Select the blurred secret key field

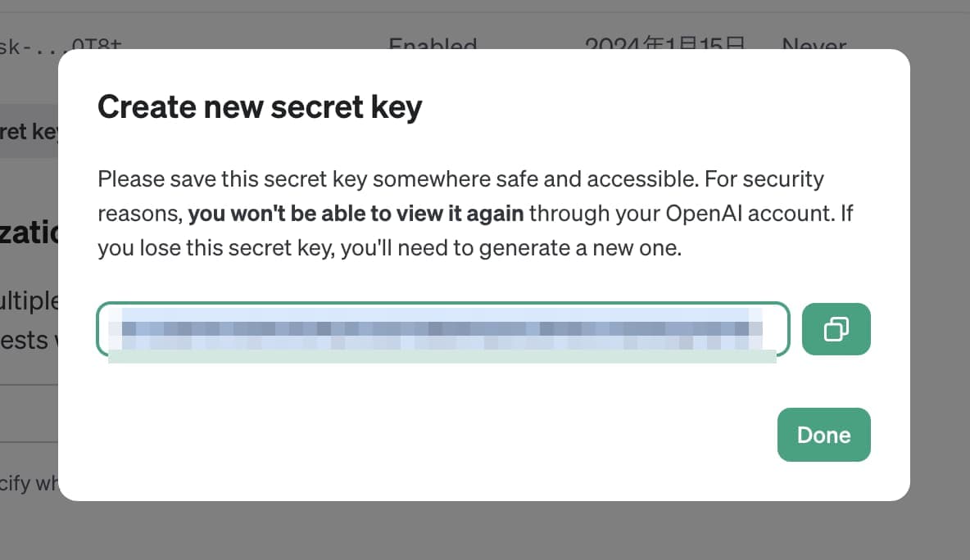(x=443, y=329)
